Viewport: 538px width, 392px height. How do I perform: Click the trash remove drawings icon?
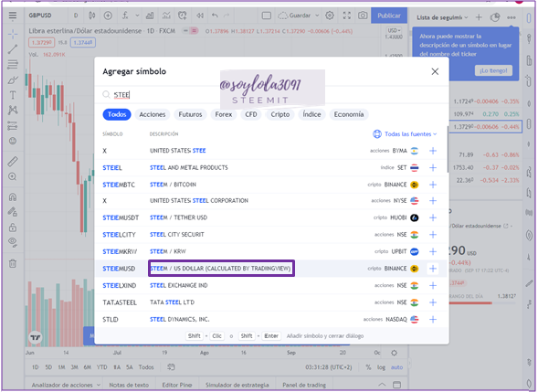13,264
